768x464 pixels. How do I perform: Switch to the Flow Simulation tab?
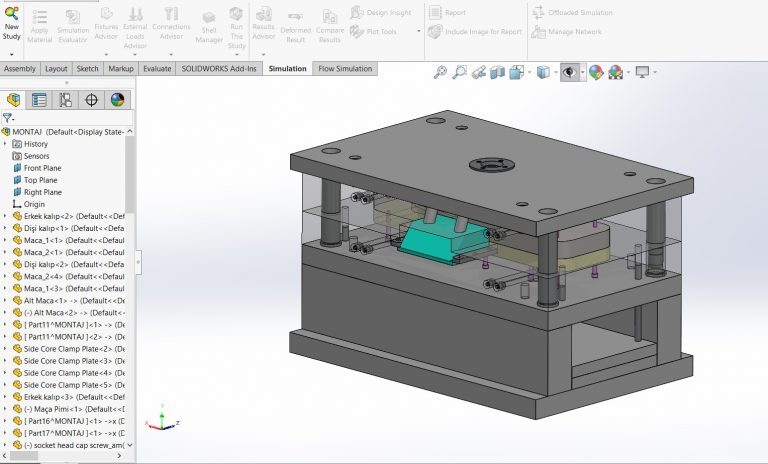tap(345, 69)
